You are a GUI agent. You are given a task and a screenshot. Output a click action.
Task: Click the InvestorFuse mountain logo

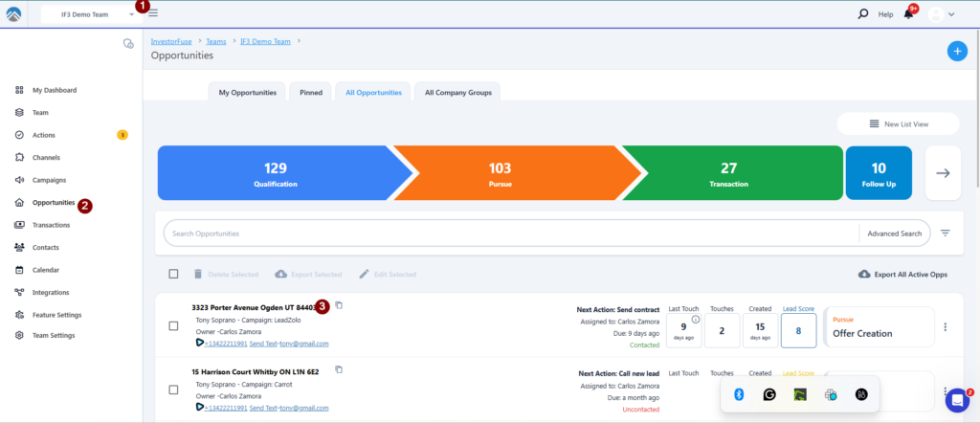(x=13, y=13)
